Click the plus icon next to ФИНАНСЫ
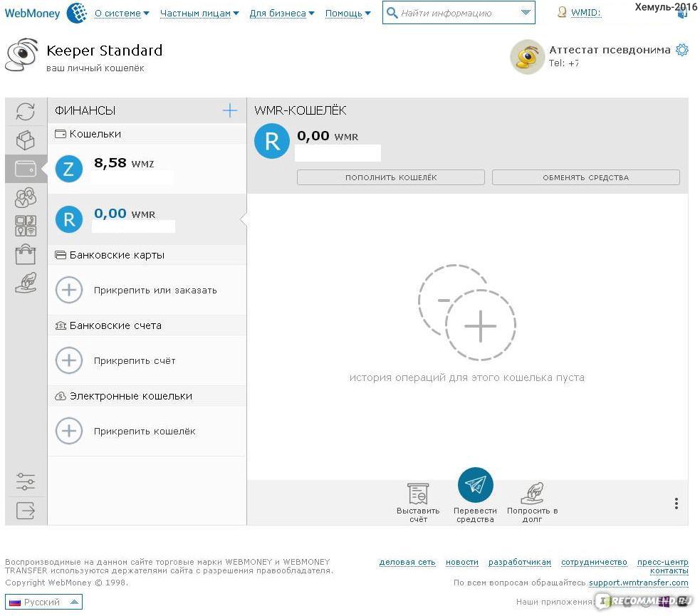Screen dimensions: 700x616 click(x=230, y=110)
